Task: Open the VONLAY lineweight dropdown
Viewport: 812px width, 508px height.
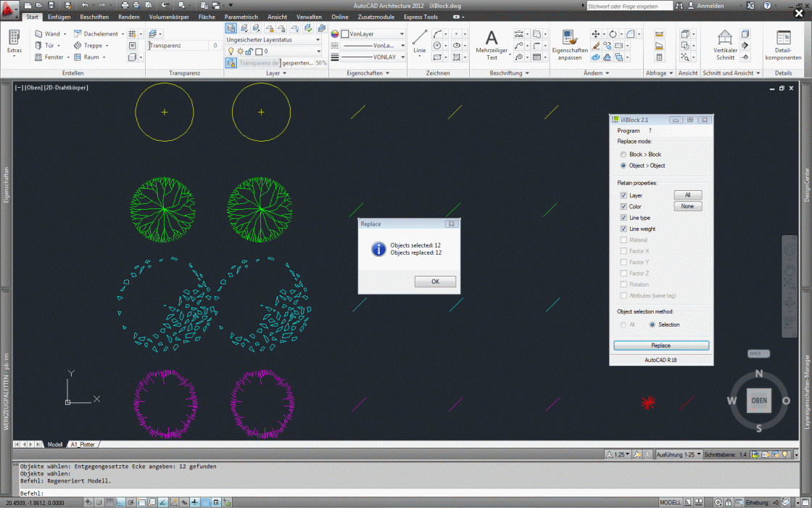Action: pos(373,57)
